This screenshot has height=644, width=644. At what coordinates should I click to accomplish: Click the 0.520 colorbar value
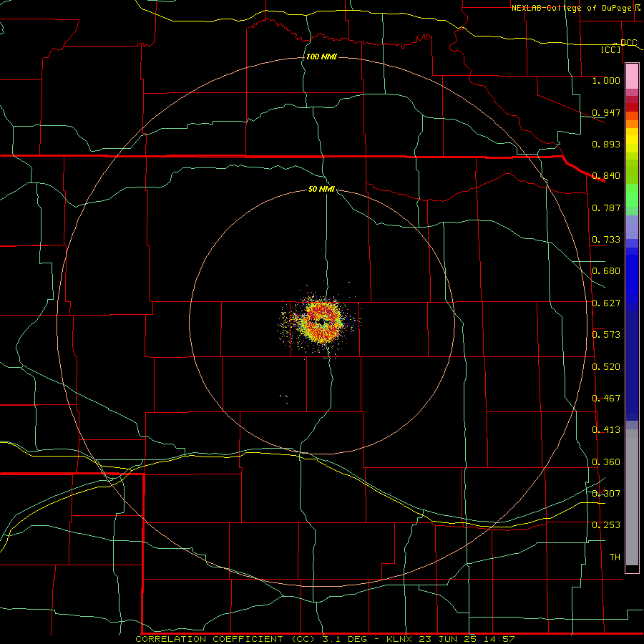(606, 367)
